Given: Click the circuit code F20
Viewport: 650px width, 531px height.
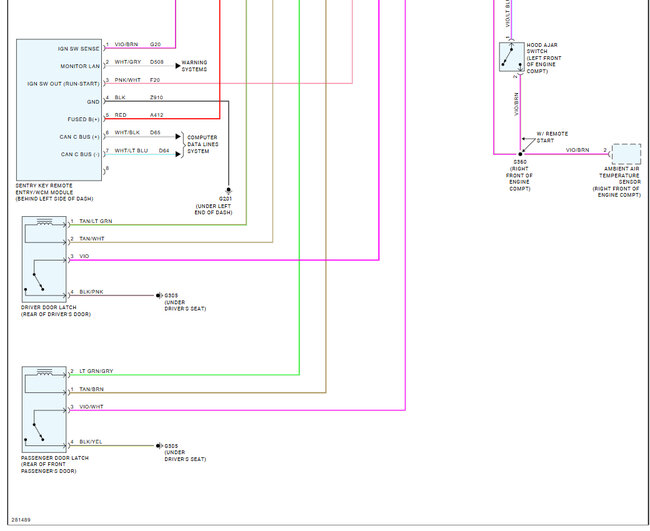Looking at the screenshot, I should coord(155,80).
